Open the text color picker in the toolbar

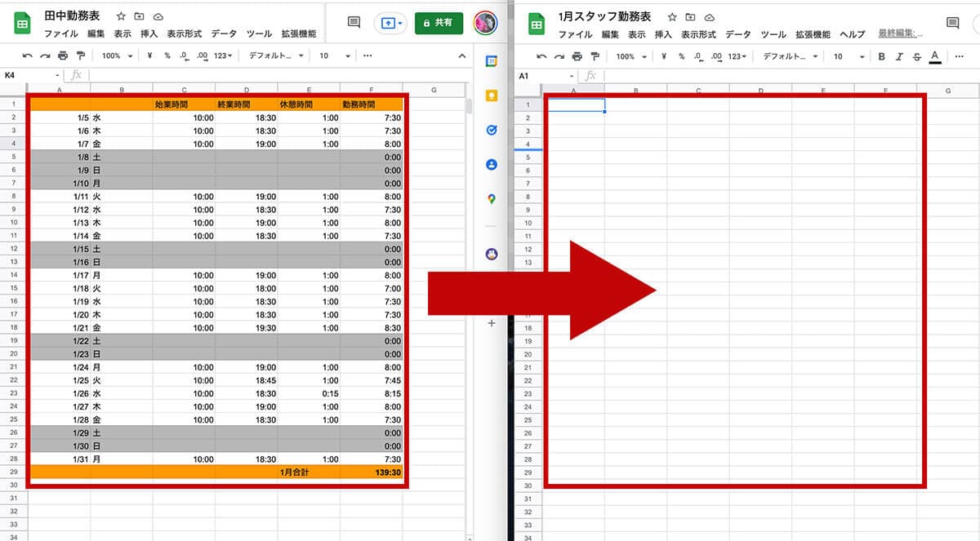pyautogui.click(x=933, y=56)
